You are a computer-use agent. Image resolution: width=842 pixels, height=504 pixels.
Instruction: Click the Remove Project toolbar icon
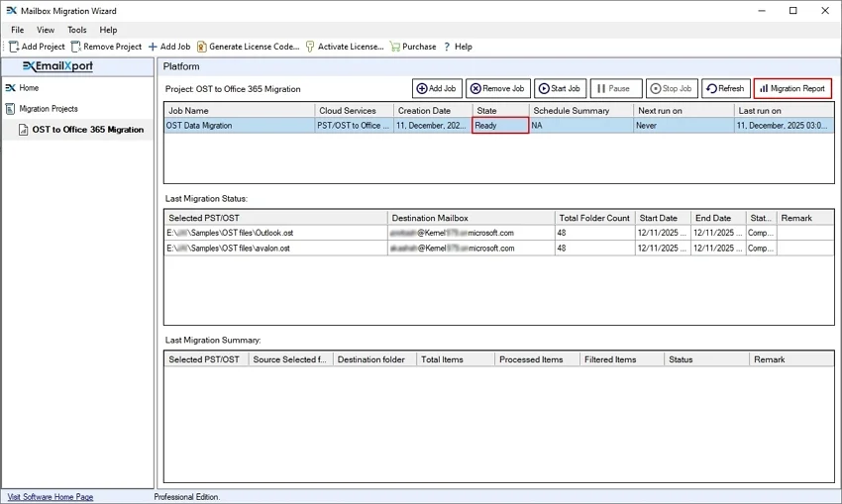pos(76,47)
